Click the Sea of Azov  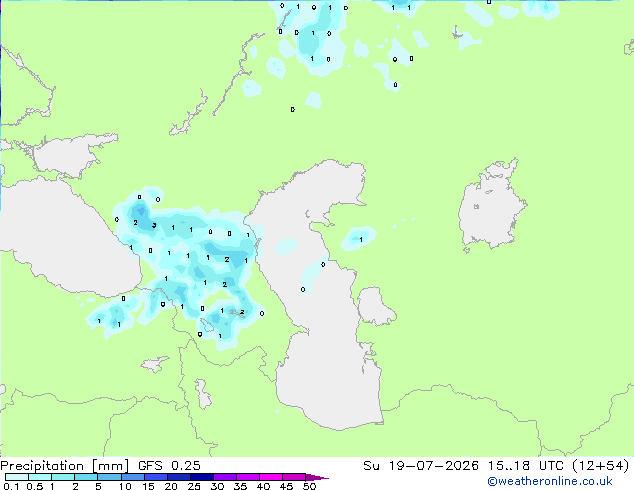71,156
